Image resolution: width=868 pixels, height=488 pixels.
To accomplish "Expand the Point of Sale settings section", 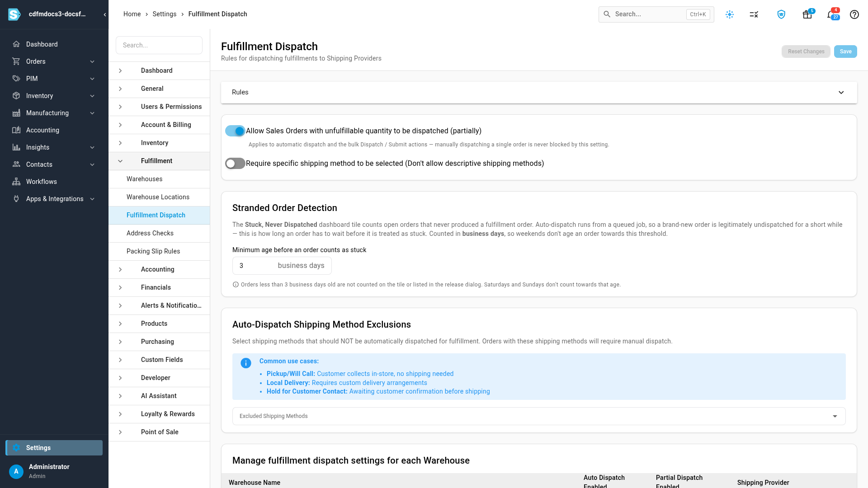I will click(x=159, y=432).
